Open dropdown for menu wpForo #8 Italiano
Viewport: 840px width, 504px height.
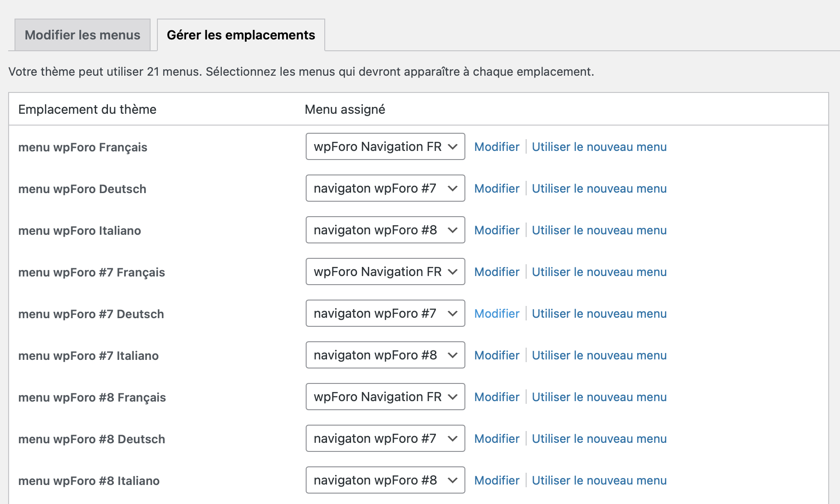(x=385, y=480)
